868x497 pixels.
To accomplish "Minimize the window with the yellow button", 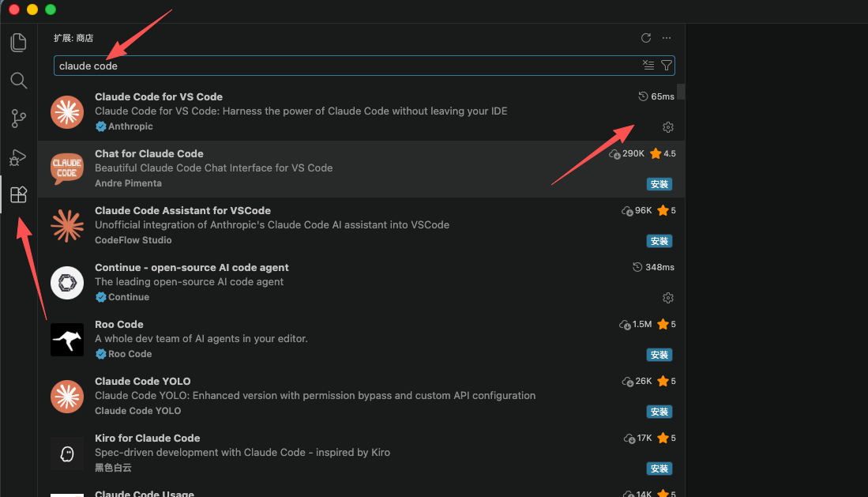I will click(32, 9).
